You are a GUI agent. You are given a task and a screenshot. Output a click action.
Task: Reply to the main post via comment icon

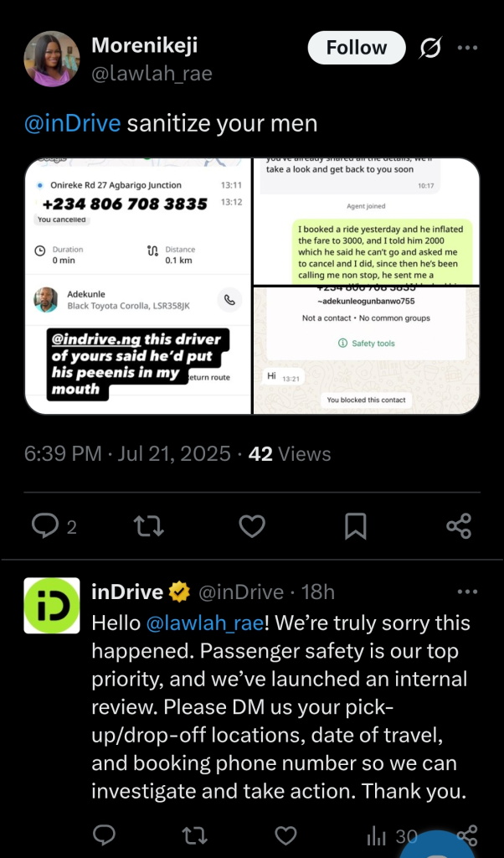(x=54, y=526)
